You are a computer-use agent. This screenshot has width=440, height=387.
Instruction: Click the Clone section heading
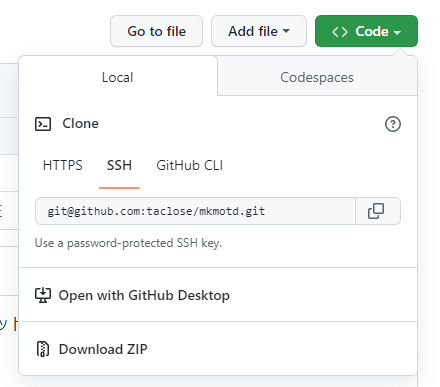[x=80, y=124]
